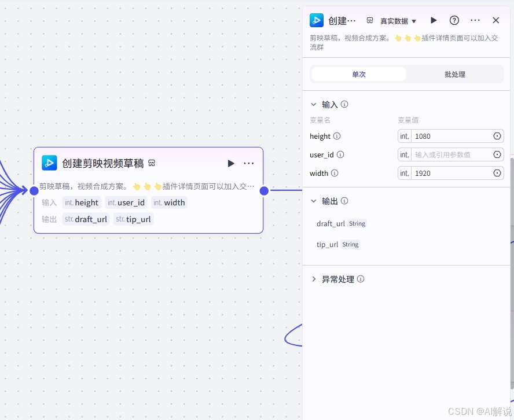The image size is (514, 420).
Task: Click the robot icon beside node title
Action: [x=152, y=163]
